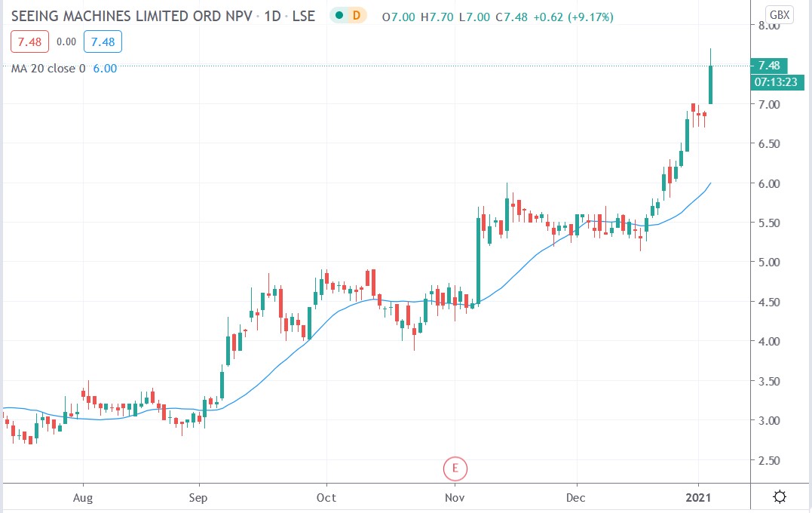
Task: Select the E earnings marker on the timeline
Action: 455,468
